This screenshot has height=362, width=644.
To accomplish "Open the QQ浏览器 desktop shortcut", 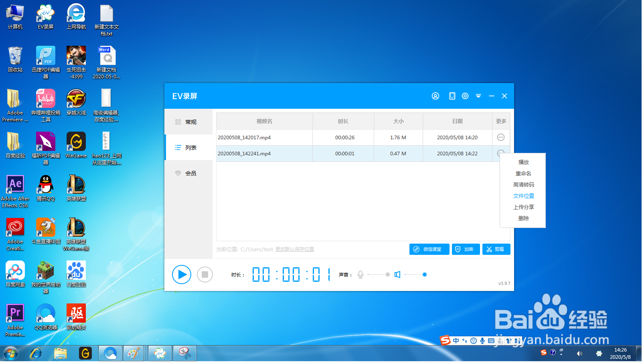I will (x=46, y=317).
